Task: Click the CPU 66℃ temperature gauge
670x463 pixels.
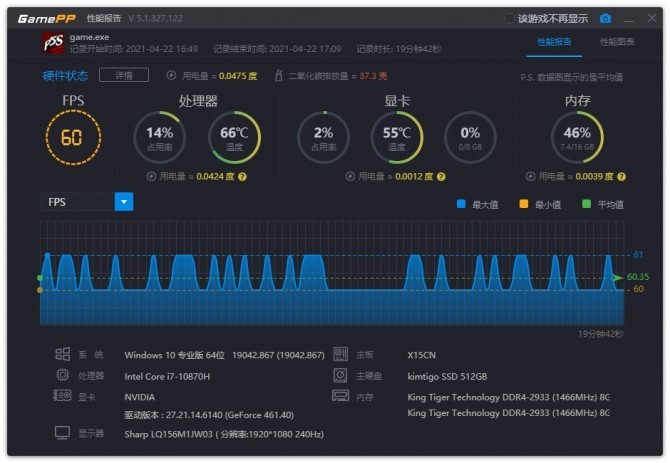Action: (234, 138)
